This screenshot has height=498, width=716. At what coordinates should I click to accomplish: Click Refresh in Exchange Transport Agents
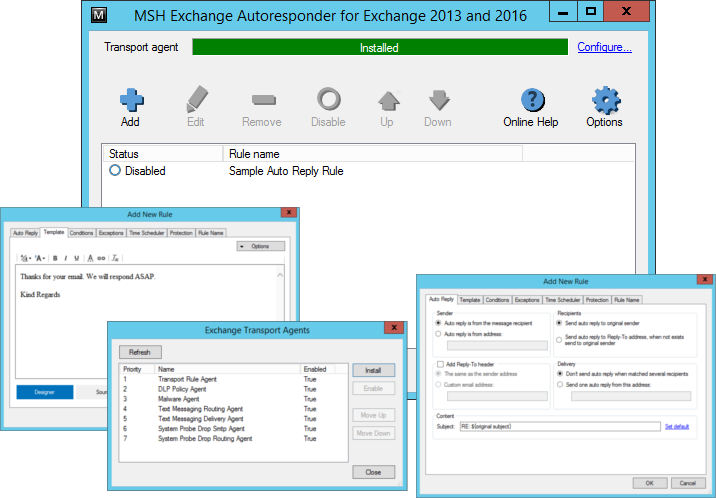tap(140, 352)
